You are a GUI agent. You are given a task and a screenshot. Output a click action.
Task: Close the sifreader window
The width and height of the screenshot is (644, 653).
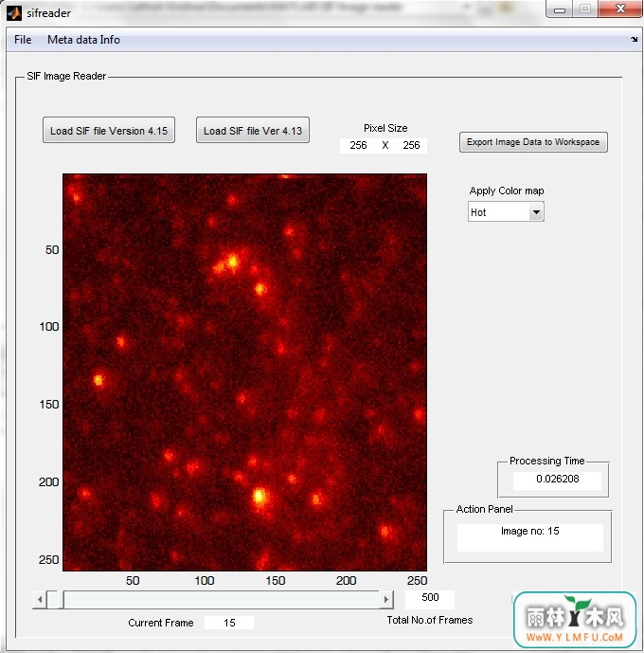[620, 9]
